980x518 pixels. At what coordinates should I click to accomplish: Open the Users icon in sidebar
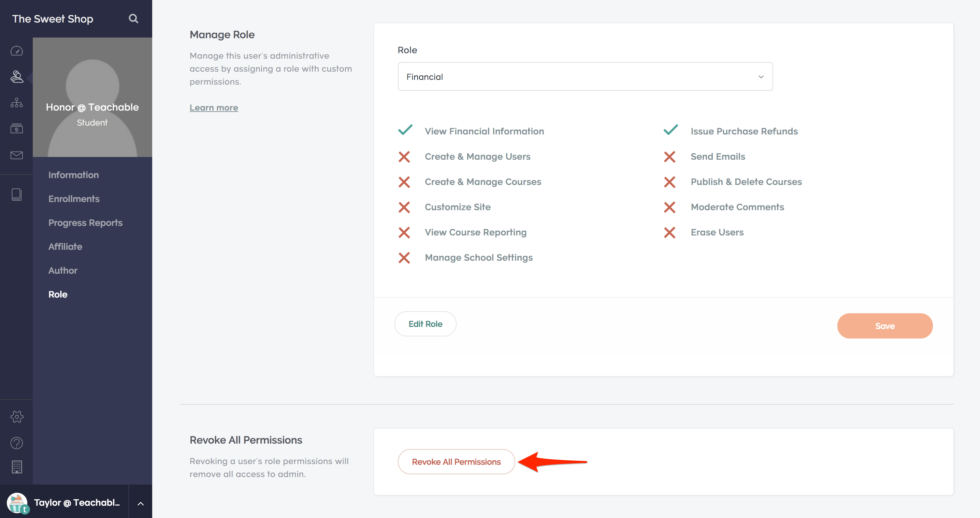16,77
